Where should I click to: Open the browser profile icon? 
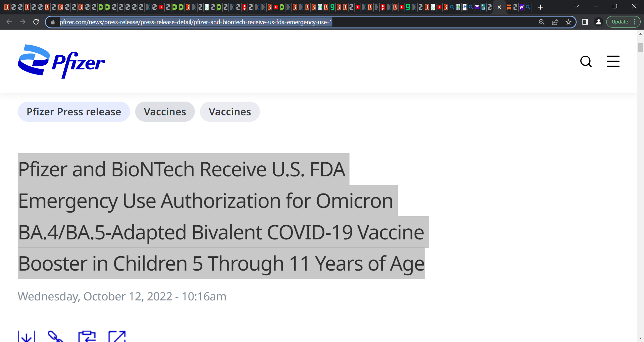click(x=599, y=22)
